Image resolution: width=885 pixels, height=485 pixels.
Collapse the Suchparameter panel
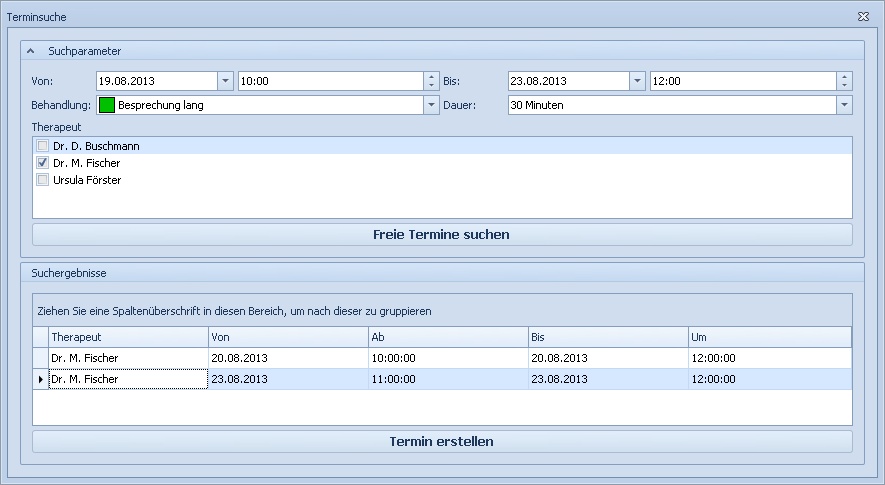pyautogui.click(x=31, y=51)
